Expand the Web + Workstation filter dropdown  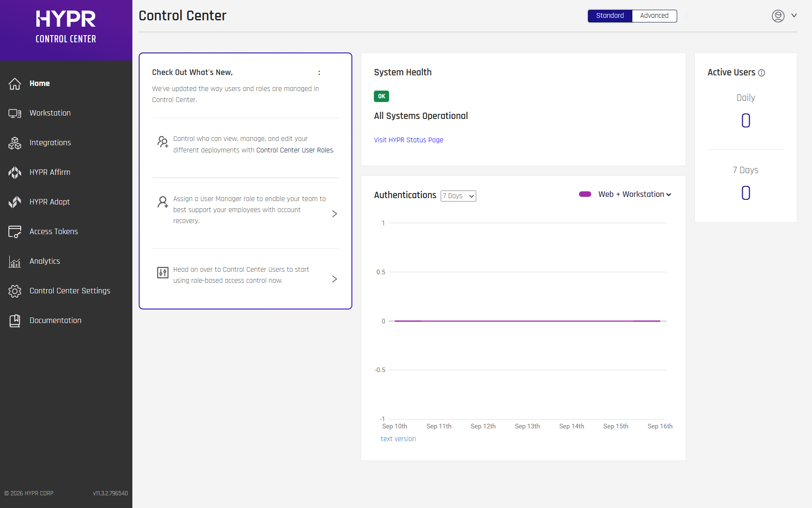click(634, 194)
